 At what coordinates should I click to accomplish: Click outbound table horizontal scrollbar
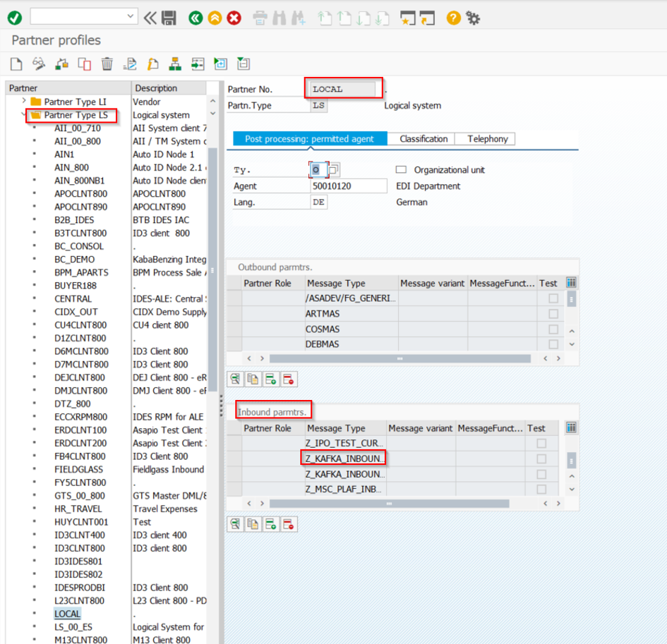click(400, 359)
